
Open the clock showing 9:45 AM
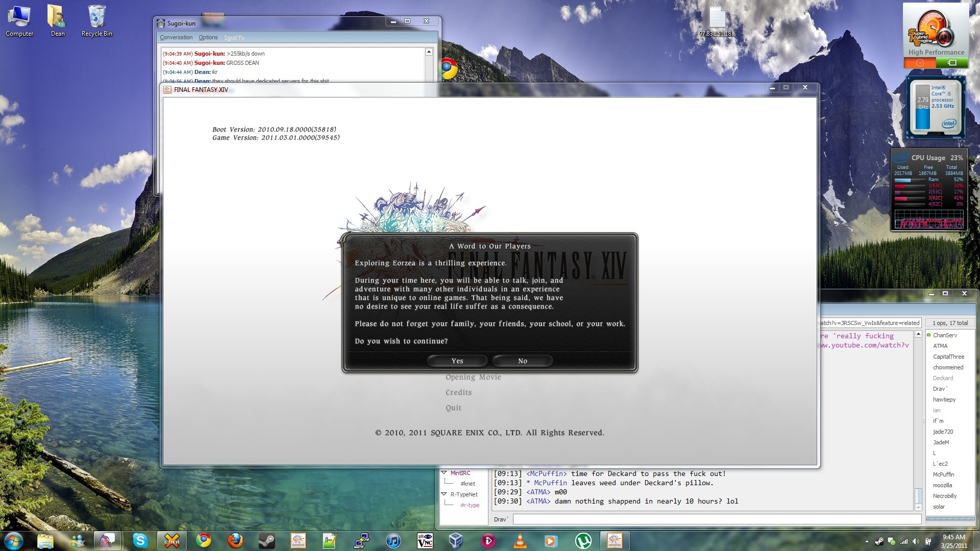pos(954,541)
